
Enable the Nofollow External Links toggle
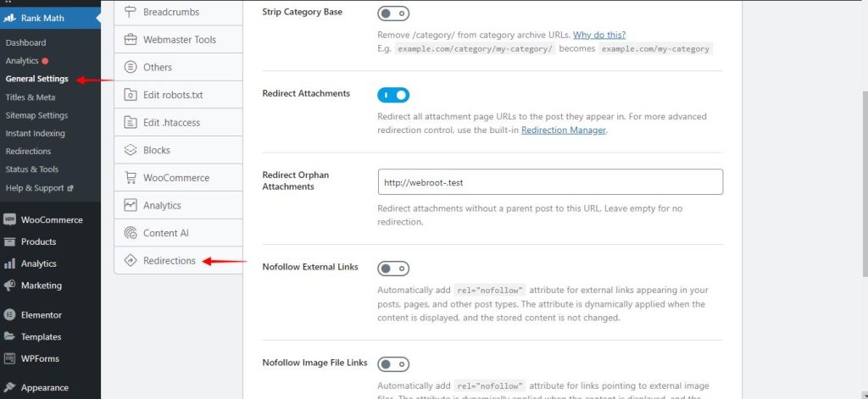(x=393, y=269)
